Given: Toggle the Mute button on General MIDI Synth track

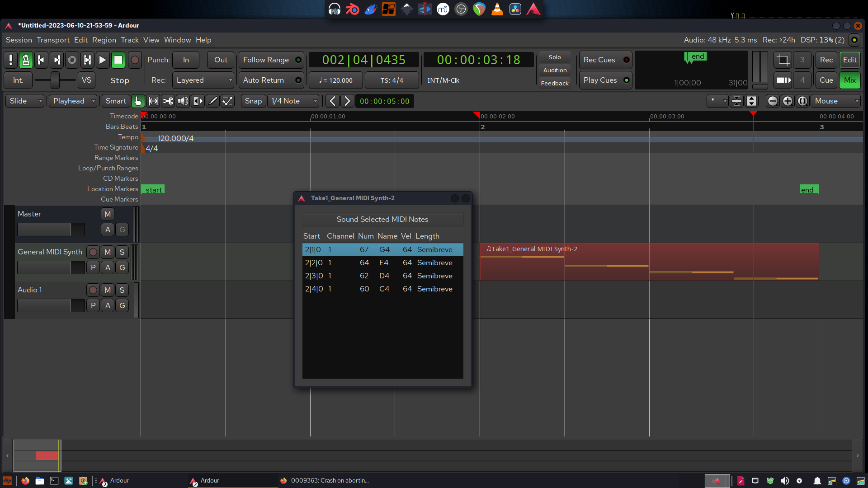Looking at the screenshot, I should 107,251.
